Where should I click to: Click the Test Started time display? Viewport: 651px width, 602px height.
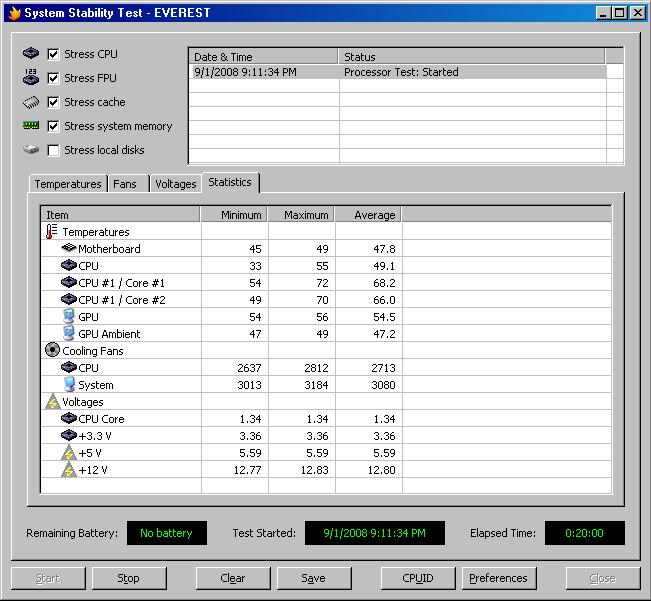tap(374, 533)
